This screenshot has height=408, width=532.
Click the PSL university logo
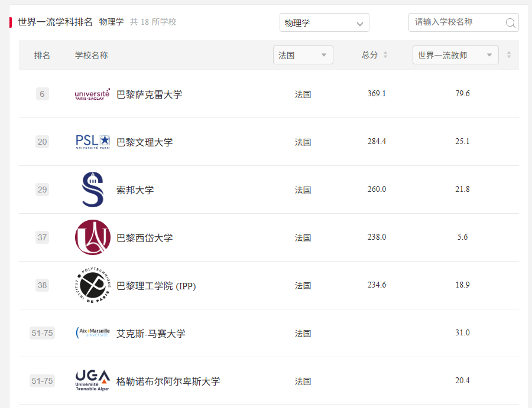click(93, 142)
